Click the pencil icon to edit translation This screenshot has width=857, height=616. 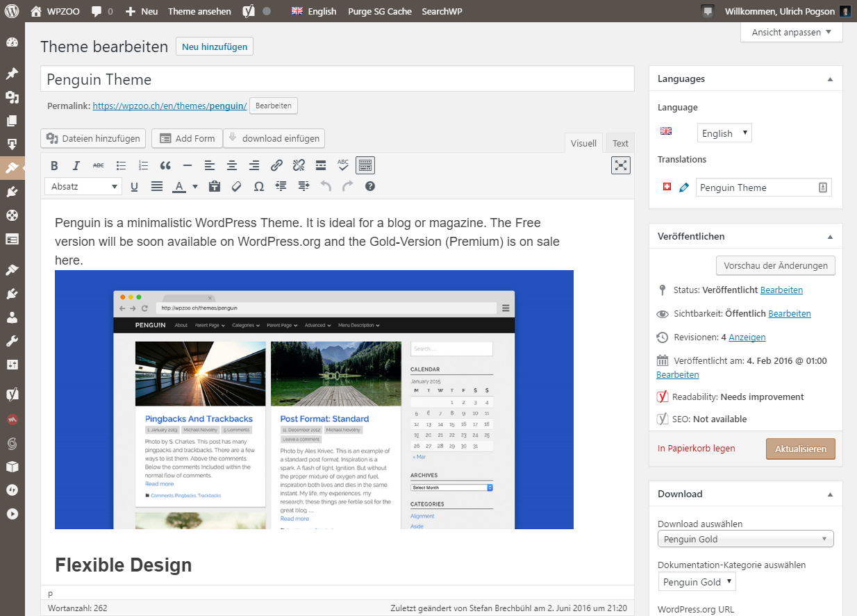tap(684, 188)
